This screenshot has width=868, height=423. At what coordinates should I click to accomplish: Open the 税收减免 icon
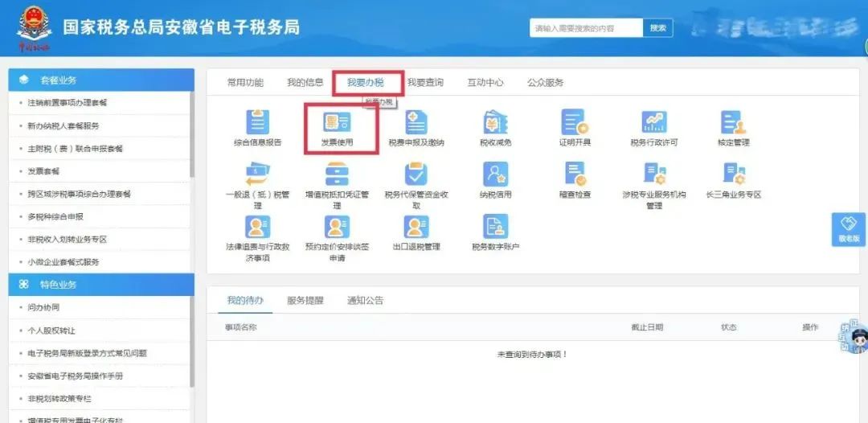(x=495, y=121)
